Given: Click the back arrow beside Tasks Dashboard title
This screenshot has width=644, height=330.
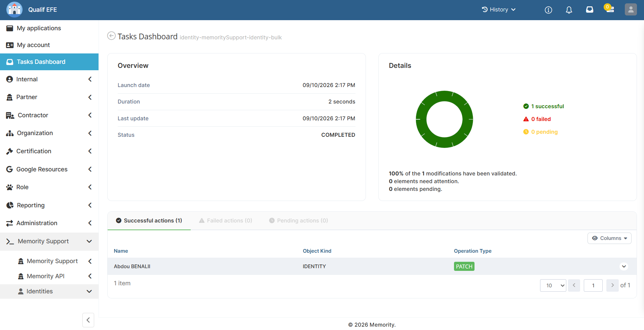Looking at the screenshot, I should pyautogui.click(x=111, y=36).
